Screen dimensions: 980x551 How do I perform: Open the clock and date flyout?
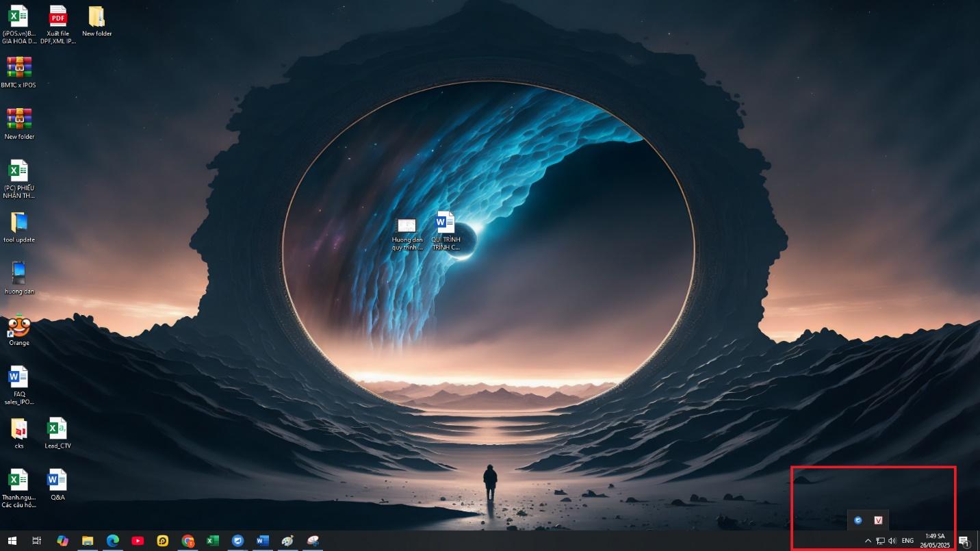coord(935,541)
